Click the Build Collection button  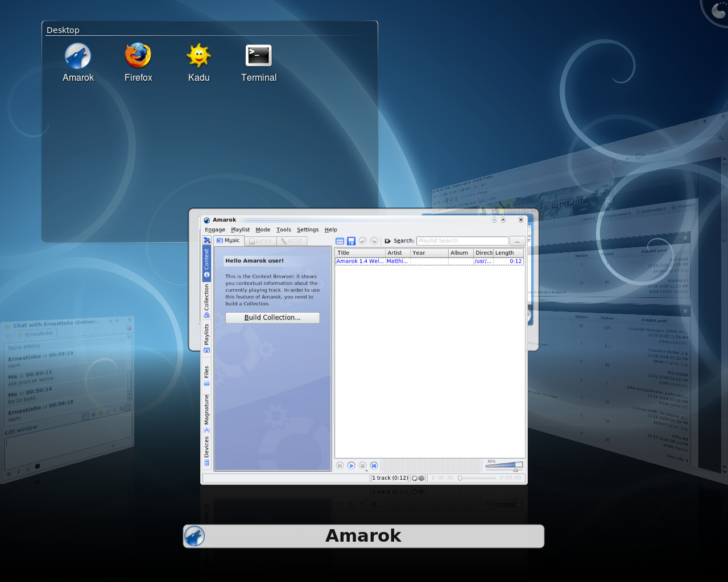(272, 318)
